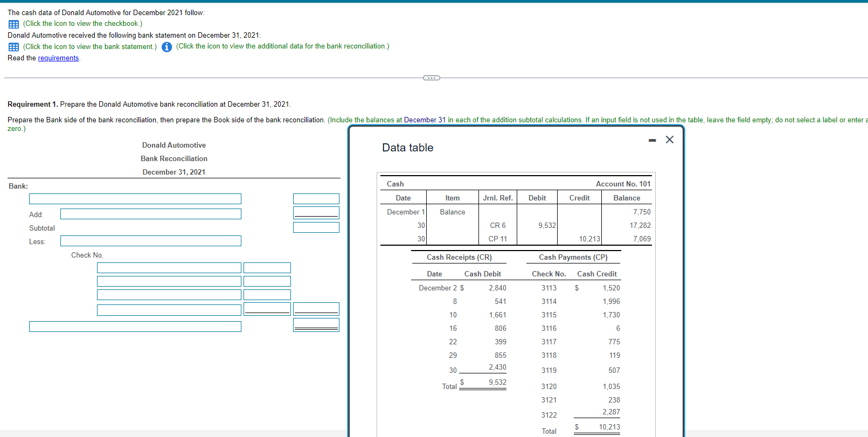The width and height of the screenshot is (868, 437).
Task: Click the 7,069 ending balance cell
Action: [642, 239]
